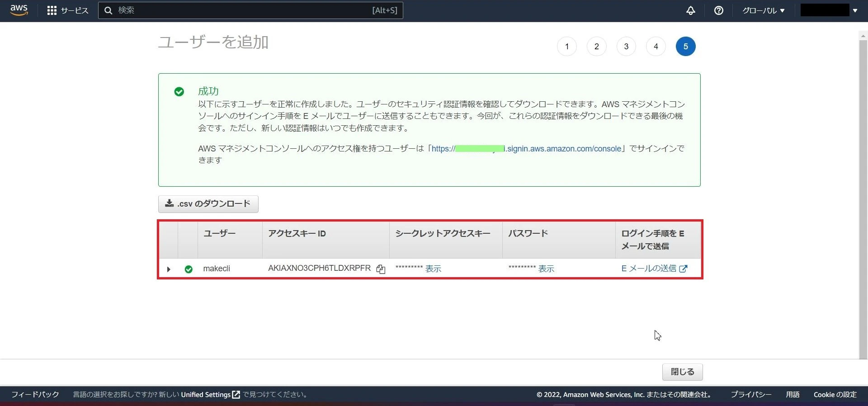Click the ユーザー column header
This screenshot has height=406, width=868.
tap(219, 234)
